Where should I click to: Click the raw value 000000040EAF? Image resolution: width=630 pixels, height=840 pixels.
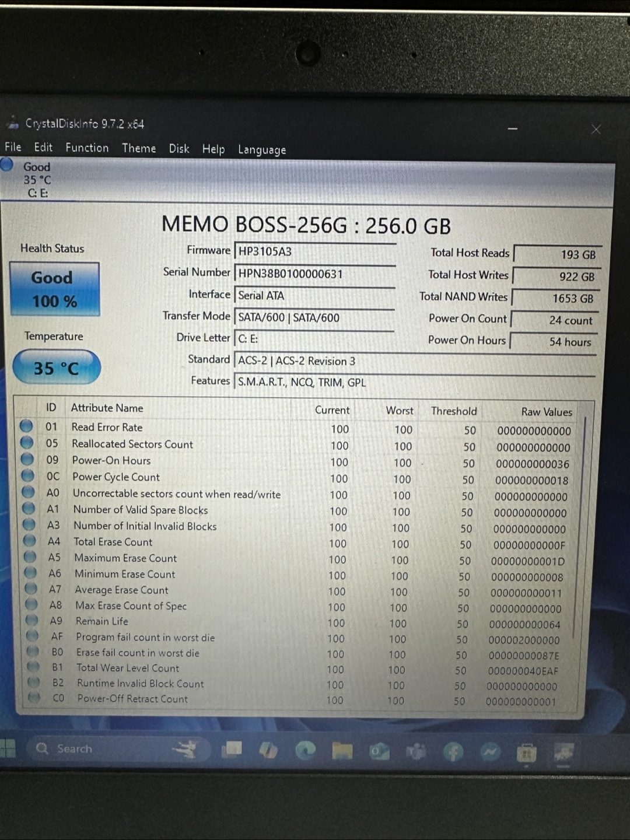523,671
